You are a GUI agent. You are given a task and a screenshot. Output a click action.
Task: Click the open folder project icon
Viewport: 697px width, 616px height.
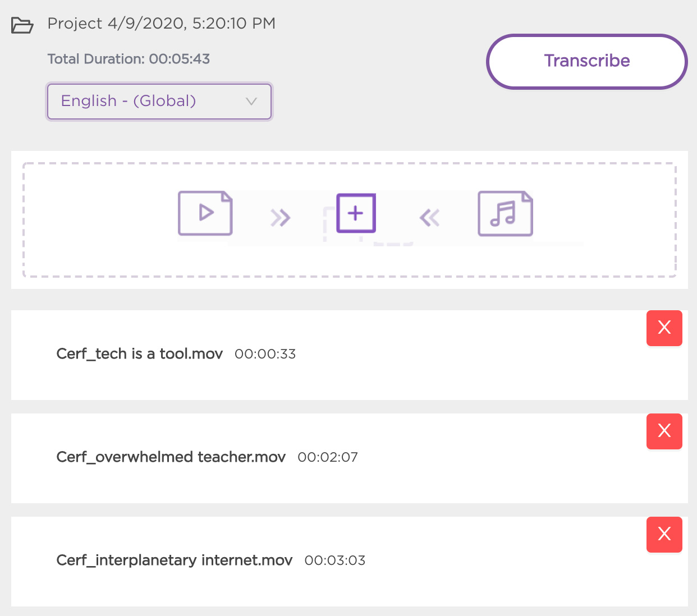pyautogui.click(x=22, y=25)
